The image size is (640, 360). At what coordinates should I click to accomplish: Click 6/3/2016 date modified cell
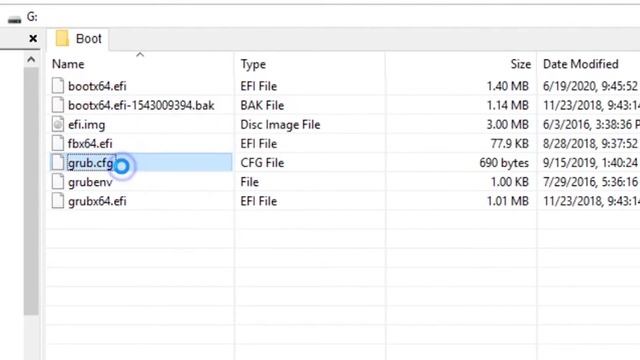591,124
